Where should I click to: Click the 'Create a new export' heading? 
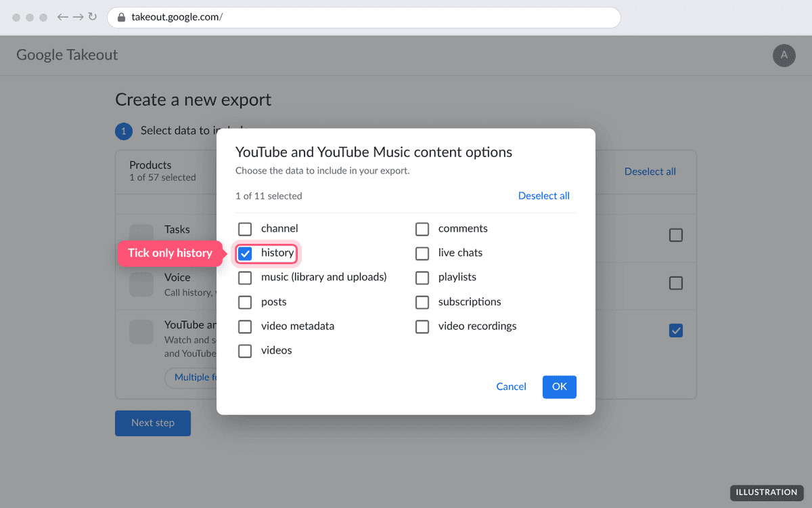click(x=194, y=100)
